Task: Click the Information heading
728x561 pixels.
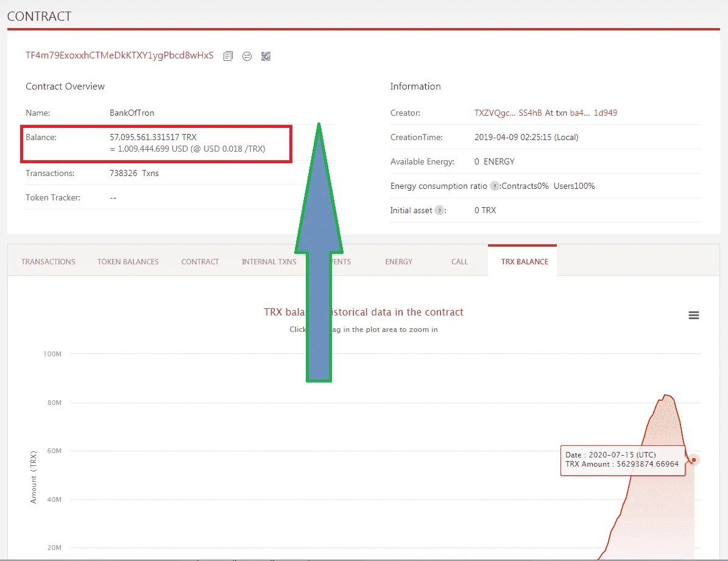Action: [415, 86]
